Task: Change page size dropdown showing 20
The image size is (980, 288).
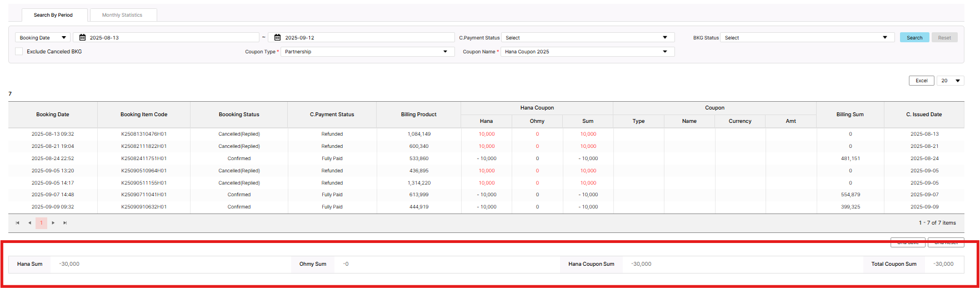Action: tap(950, 81)
